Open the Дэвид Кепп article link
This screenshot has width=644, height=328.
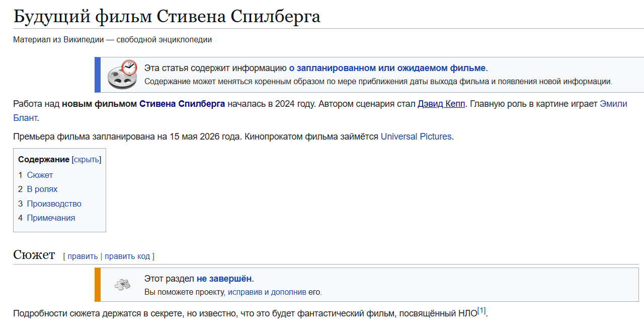[441, 104]
